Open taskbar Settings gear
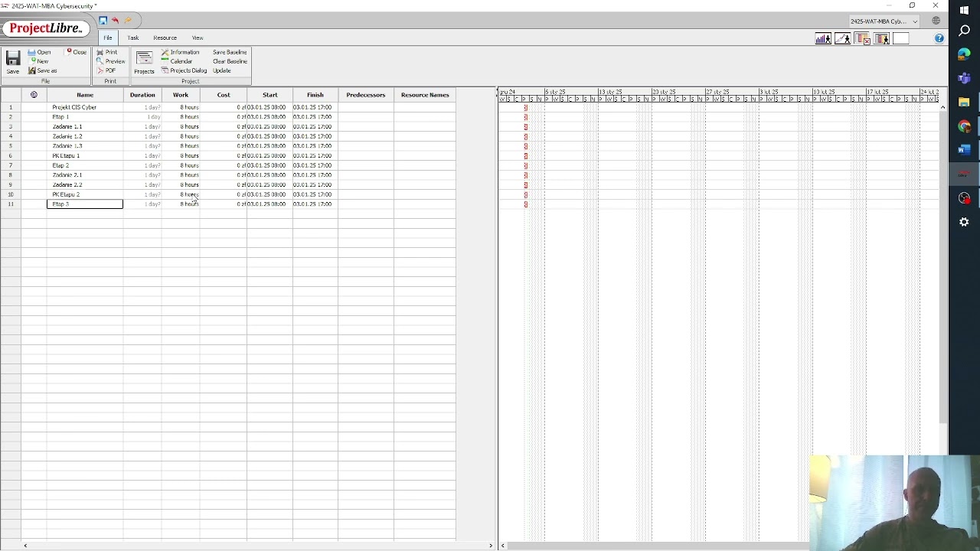This screenshot has height=551, width=980. (964, 222)
